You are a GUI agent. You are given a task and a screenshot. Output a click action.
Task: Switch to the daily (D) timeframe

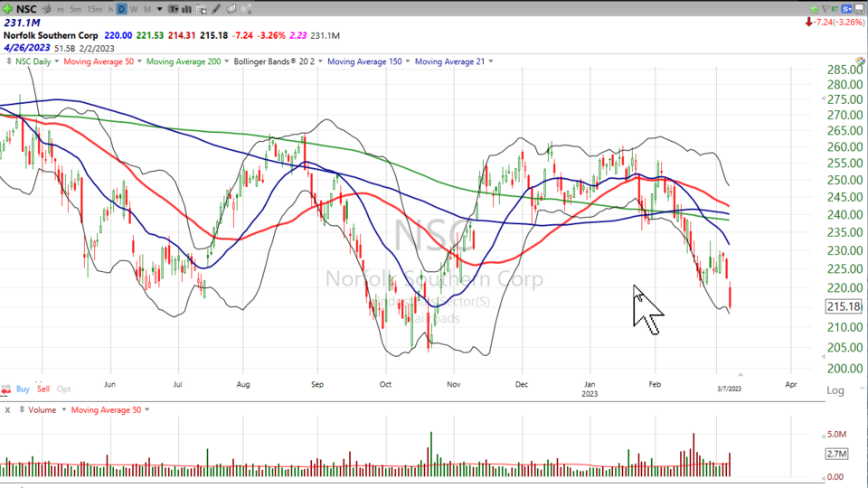(x=121, y=9)
